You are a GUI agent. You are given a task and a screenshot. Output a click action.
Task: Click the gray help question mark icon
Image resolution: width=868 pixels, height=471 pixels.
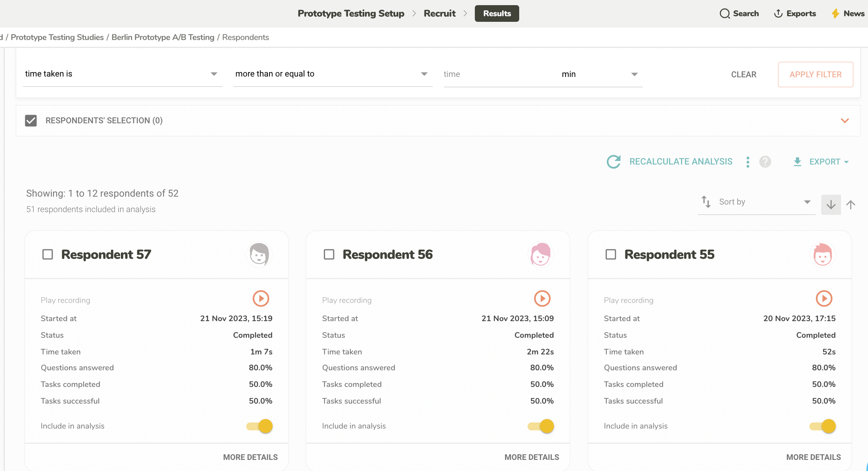tap(765, 162)
